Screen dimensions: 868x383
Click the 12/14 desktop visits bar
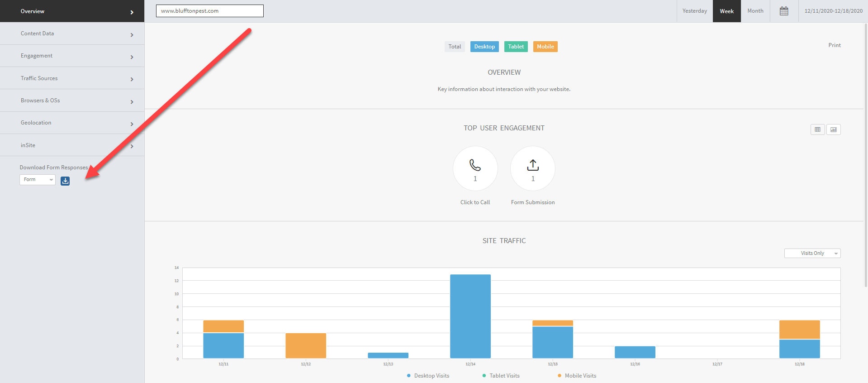coord(470,316)
